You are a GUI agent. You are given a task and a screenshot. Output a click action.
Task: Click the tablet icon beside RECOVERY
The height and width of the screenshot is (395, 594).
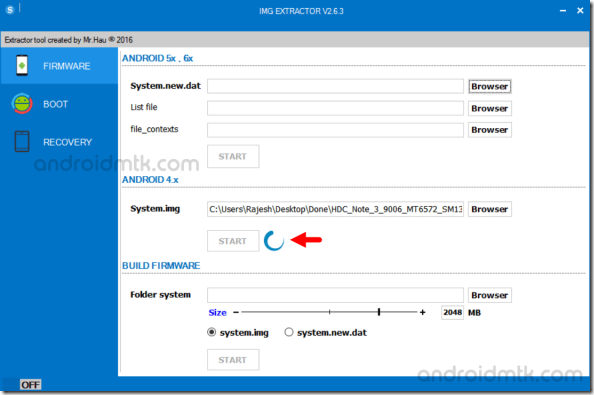point(22,142)
